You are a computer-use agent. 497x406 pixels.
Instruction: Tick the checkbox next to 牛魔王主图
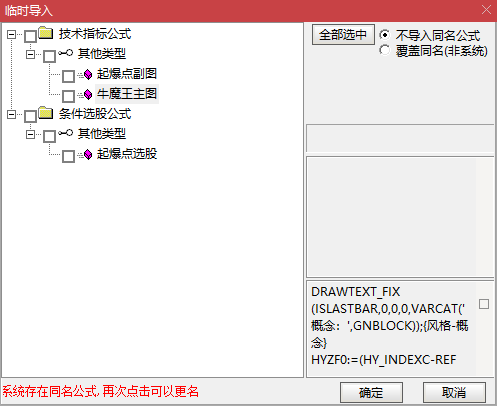pyautogui.click(x=68, y=96)
